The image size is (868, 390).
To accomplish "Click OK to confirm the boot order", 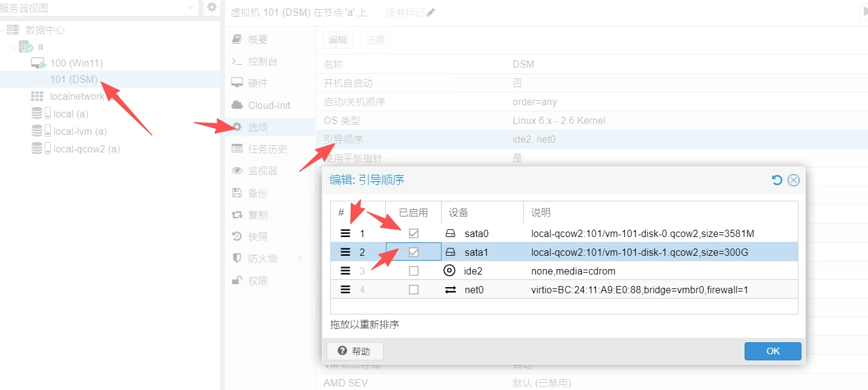I will pos(772,351).
